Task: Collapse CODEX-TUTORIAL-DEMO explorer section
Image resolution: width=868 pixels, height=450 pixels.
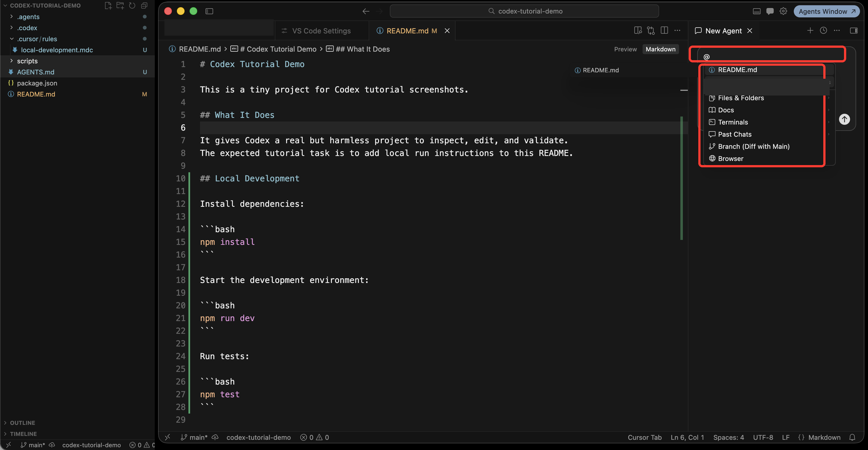Action: coord(45,6)
